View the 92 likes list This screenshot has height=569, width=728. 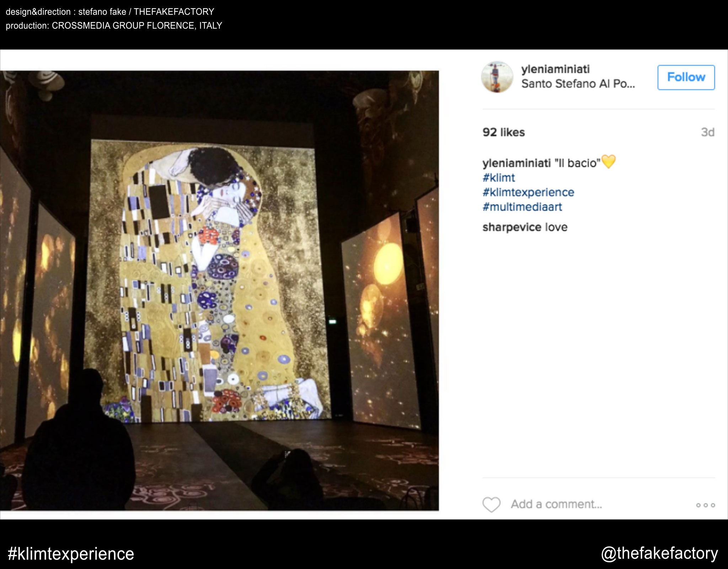[503, 132]
